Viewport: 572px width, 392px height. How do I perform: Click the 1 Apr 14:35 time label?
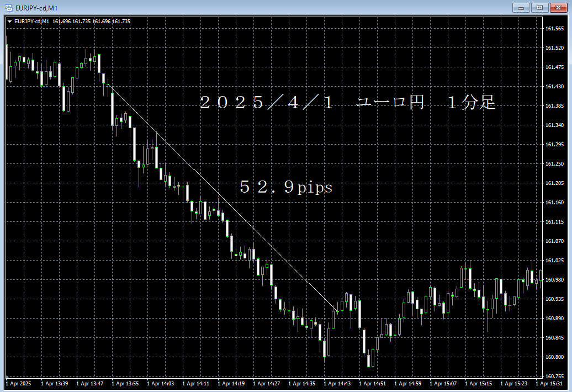pos(302,384)
